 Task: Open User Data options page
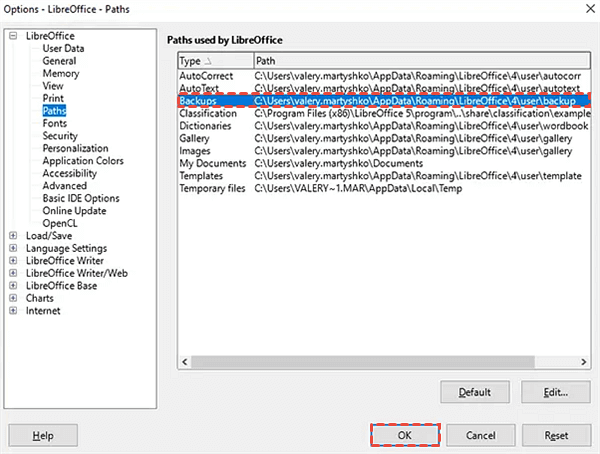pos(63,48)
